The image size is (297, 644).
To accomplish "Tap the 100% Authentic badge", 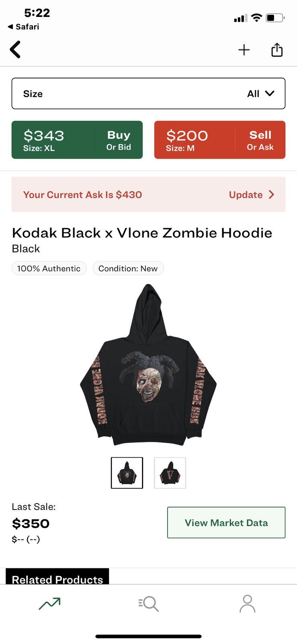I will pos(49,268).
